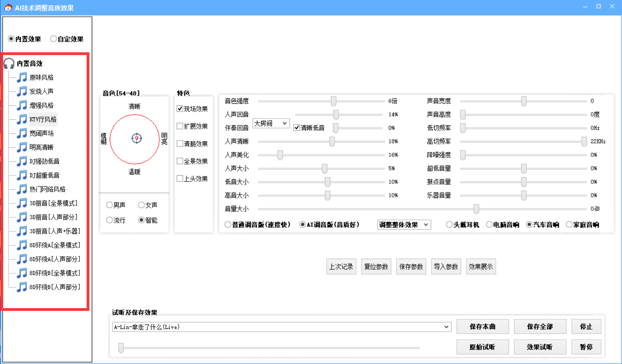This screenshot has width=622, height=364.
Task: Click the crosshair target in the tone circle
Action: click(137, 138)
